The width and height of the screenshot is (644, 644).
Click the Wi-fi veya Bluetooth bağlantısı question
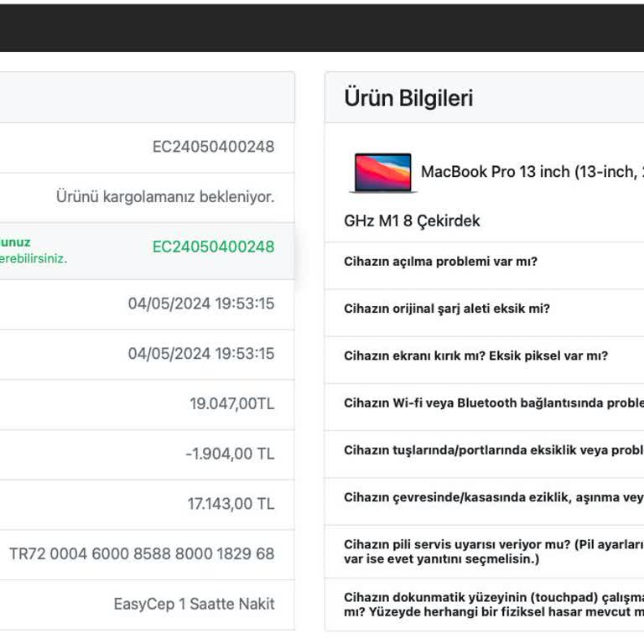coord(494,402)
